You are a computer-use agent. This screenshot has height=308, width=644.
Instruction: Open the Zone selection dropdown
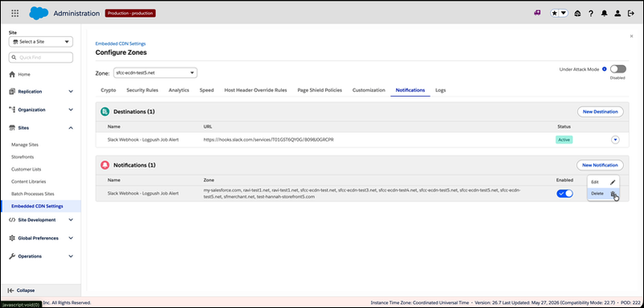155,73
